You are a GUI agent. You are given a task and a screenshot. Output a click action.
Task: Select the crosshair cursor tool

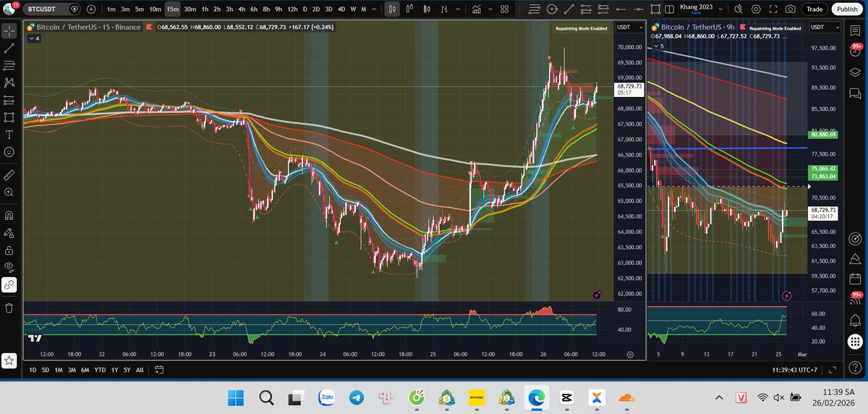[x=9, y=31]
